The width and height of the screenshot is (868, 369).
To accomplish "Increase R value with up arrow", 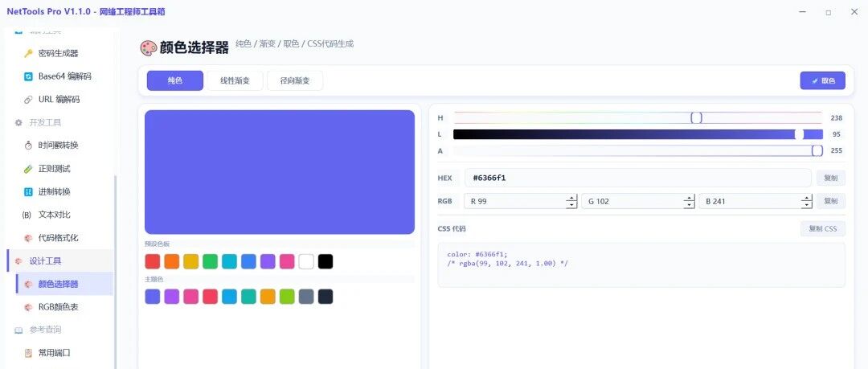I will coord(572,198).
